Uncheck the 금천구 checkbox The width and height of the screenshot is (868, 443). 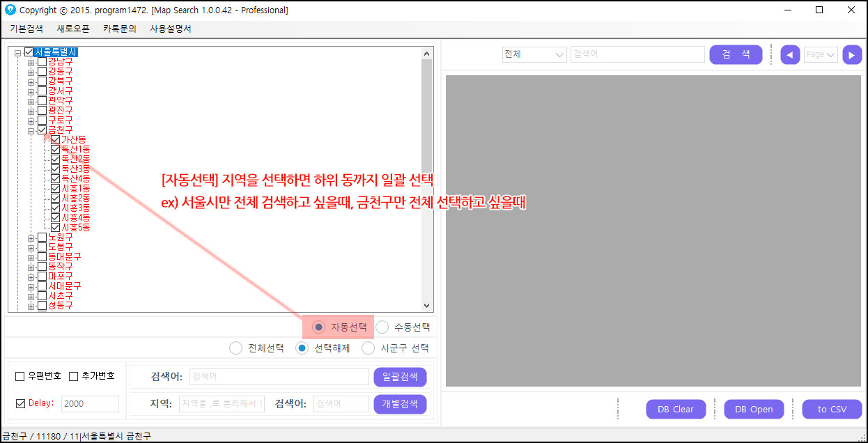(42, 130)
